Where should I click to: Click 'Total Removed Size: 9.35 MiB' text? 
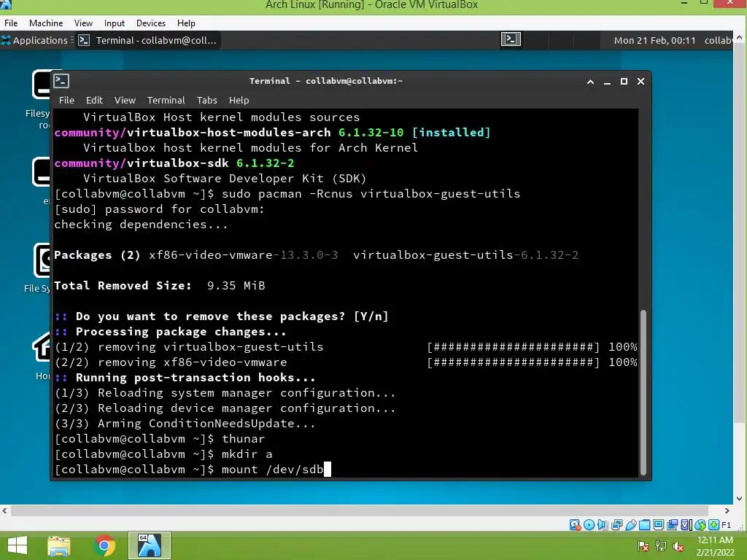point(160,286)
